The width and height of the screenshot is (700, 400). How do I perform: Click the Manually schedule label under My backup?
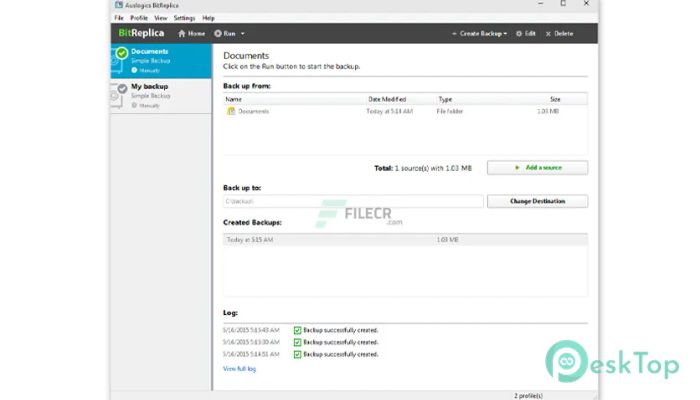click(x=149, y=106)
